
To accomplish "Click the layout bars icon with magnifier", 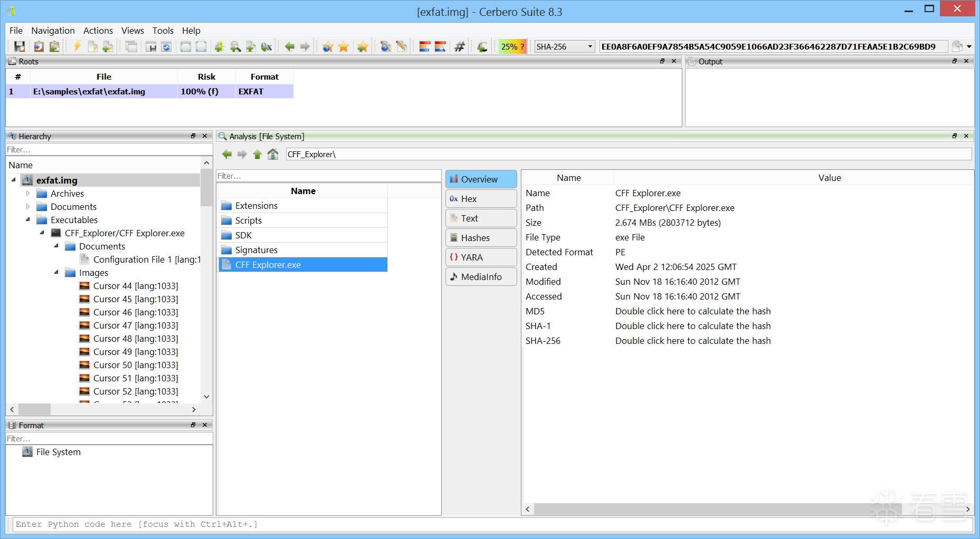I will [440, 46].
